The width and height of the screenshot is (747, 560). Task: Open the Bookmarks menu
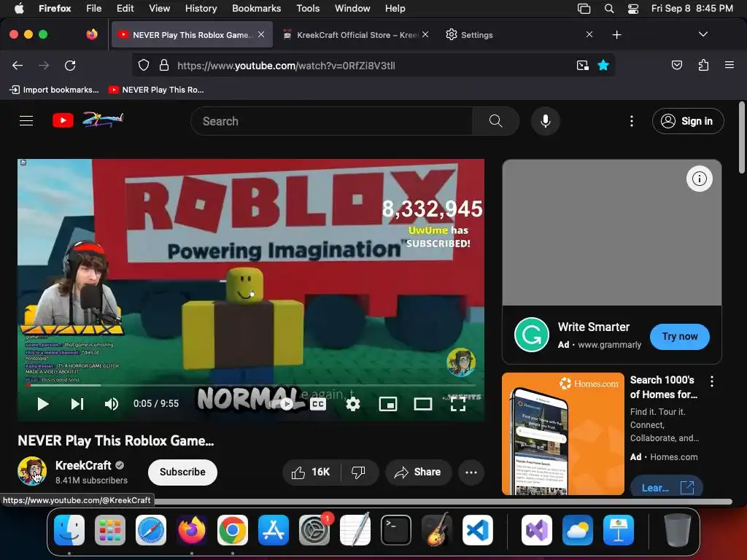coord(256,8)
